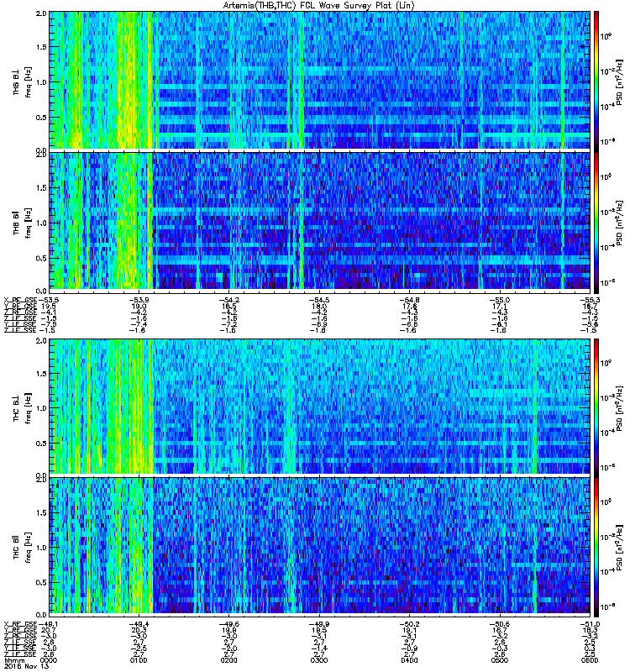This screenshot has width=630, height=672.
Task: Click the "1.5" frequency tick of the bottom THC panel
Action: coord(41,512)
